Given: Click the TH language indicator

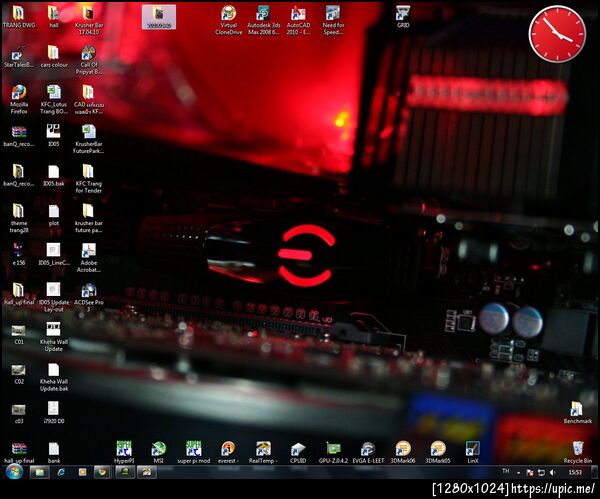Looking at the screenshot, I should click(506, 471).
